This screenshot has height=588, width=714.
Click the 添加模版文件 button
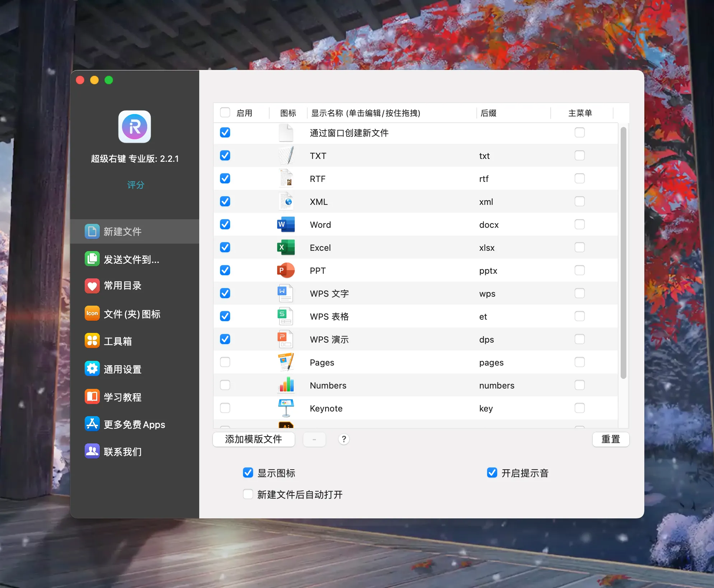tap(253, 439)
